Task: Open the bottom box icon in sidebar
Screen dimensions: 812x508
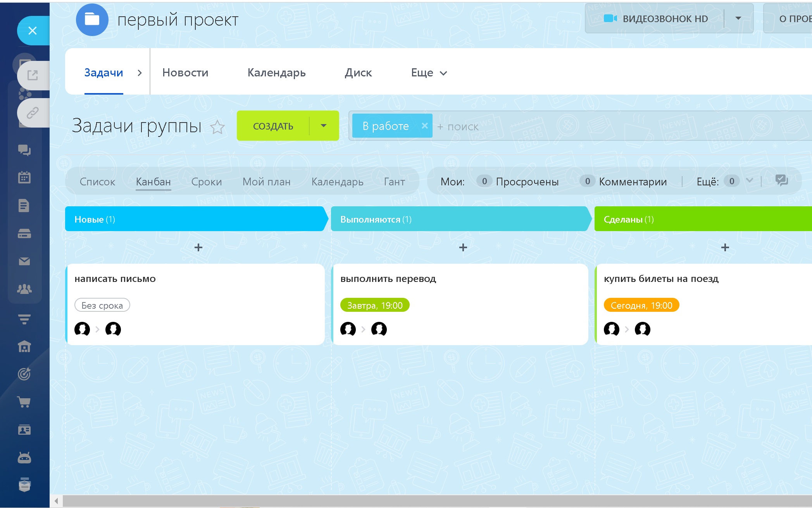Action: (x=24, y=485)
